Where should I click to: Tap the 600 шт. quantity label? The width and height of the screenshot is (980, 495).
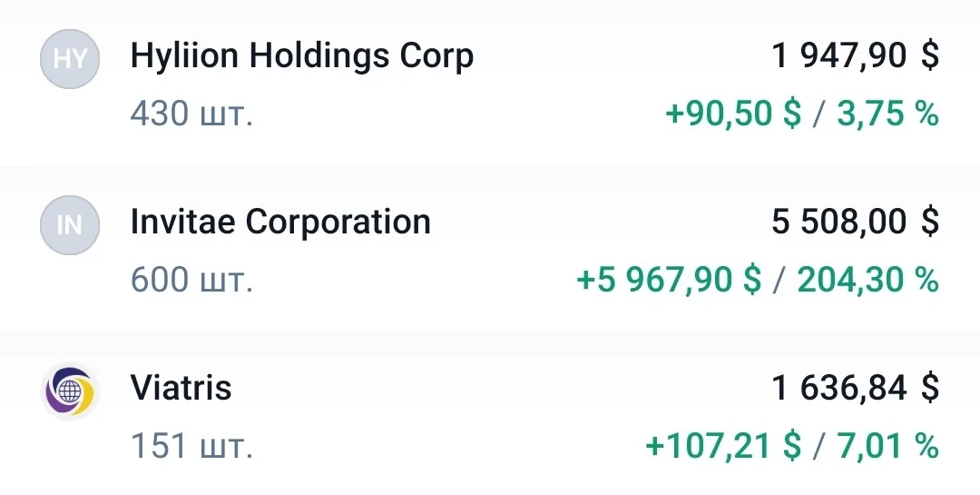191,280
